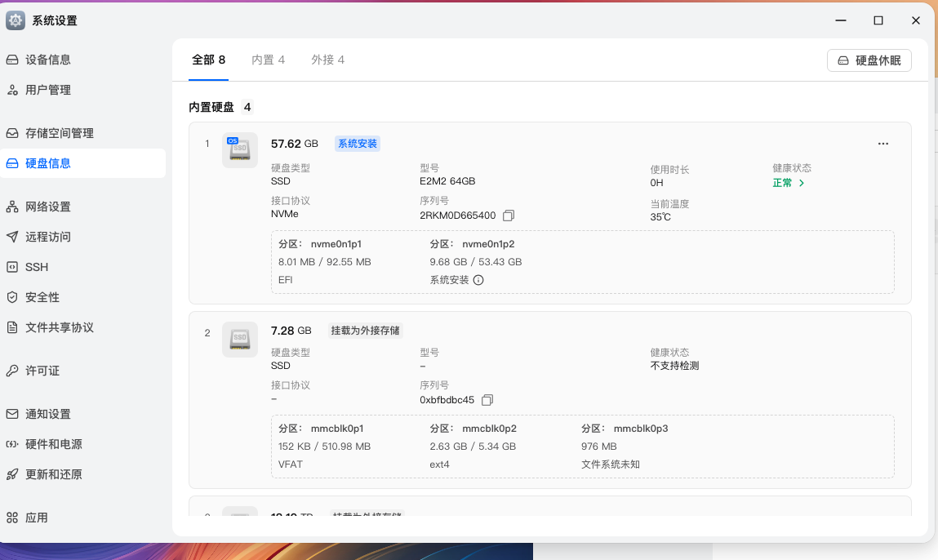Go to 存储空间管理 section
The image size is (938, 560).
(59, 133)
